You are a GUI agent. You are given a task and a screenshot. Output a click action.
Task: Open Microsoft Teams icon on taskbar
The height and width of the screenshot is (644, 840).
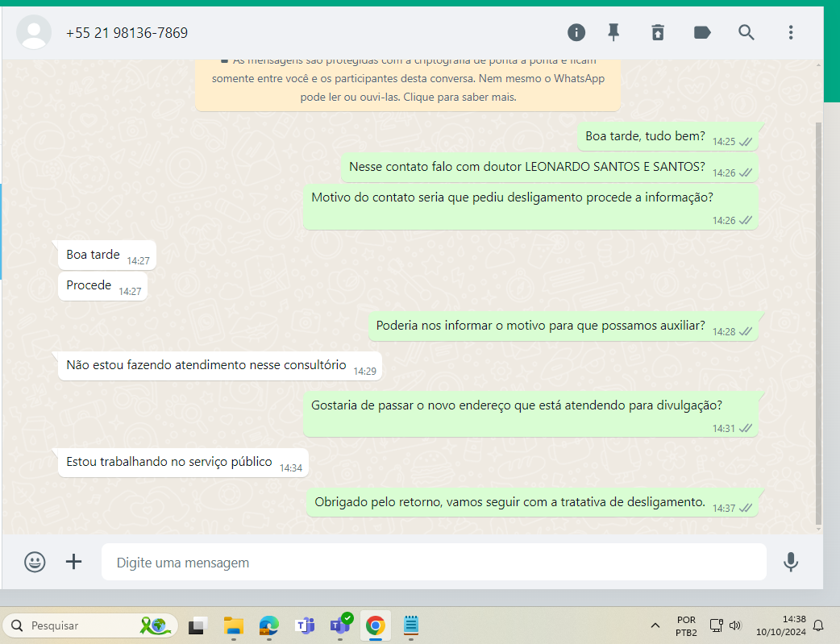coord(305,625)
